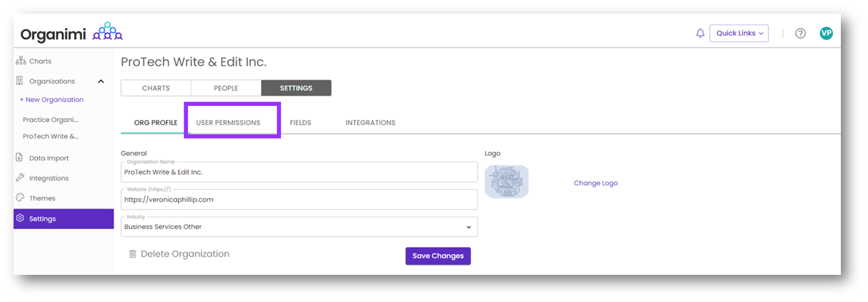Image resolution: width=868 pixels, height=302 pixels.
Task: Click the Charts hierarchy icon in sidebar
Action: [20, 61]
